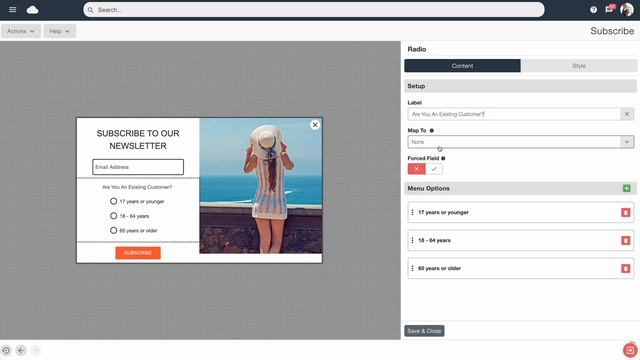Image resolution: width=640 pixels, height=360 pixels.
Task: Click the circular target icon bottom-left
Action: [x=6, y=350]
